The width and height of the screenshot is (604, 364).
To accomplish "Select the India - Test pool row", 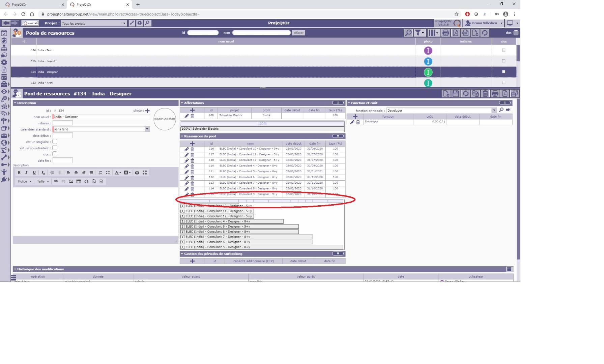I will pos(264,50).
